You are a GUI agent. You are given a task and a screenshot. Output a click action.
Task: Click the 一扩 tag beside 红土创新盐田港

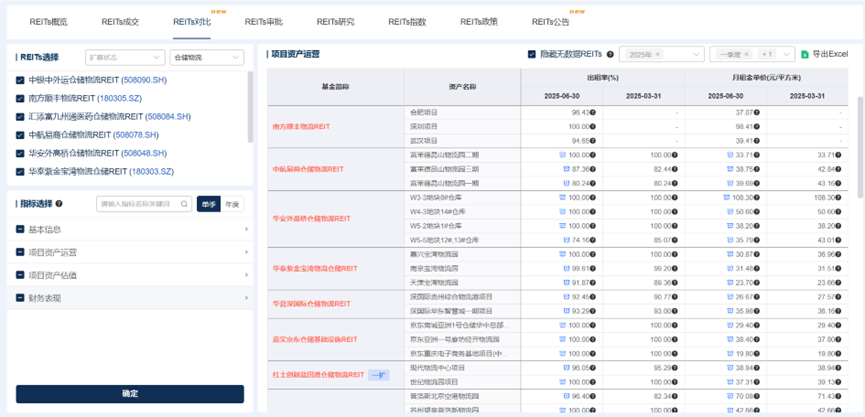click(x=379, y=375)
